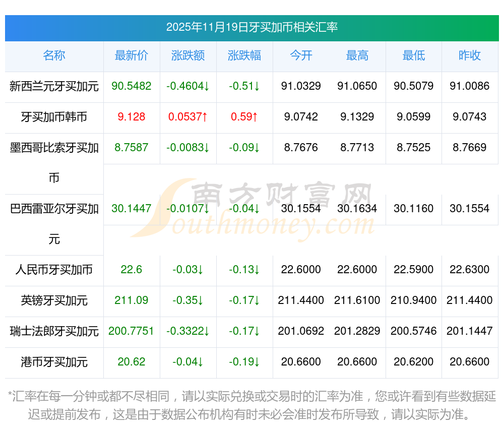Click the 英镑牙买加元 row label

54,300
